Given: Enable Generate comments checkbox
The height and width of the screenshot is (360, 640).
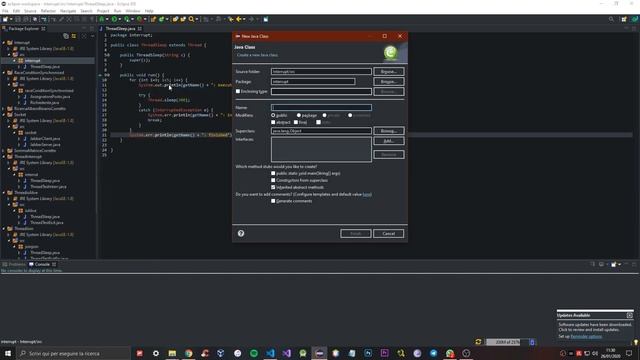Looking at the screenshot, I should [273, 201].
